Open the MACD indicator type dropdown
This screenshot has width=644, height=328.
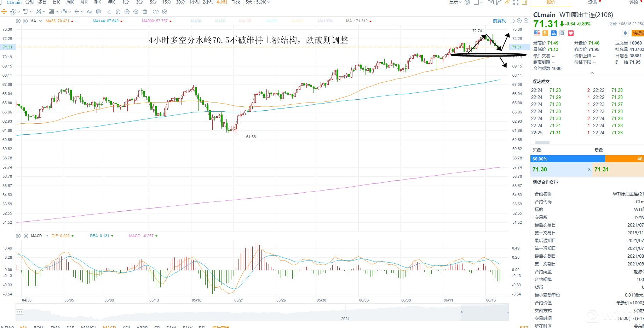[47, 236]
